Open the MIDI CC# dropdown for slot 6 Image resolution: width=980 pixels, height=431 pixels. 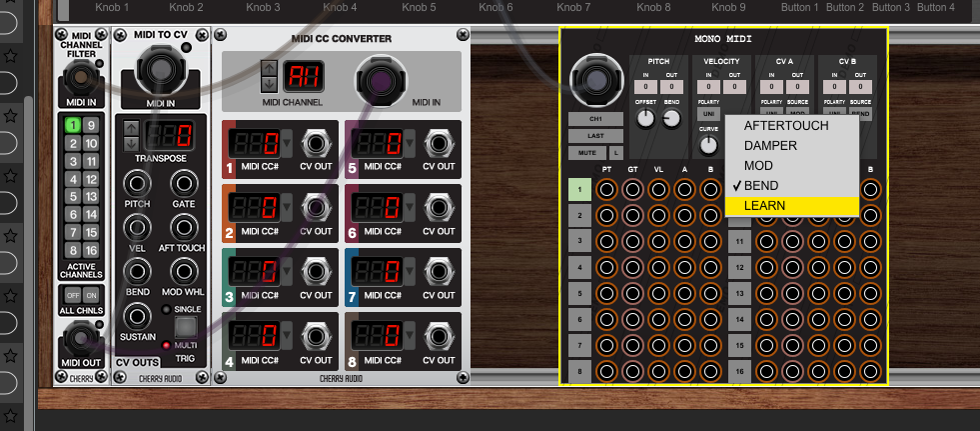[x=410, y=208]
